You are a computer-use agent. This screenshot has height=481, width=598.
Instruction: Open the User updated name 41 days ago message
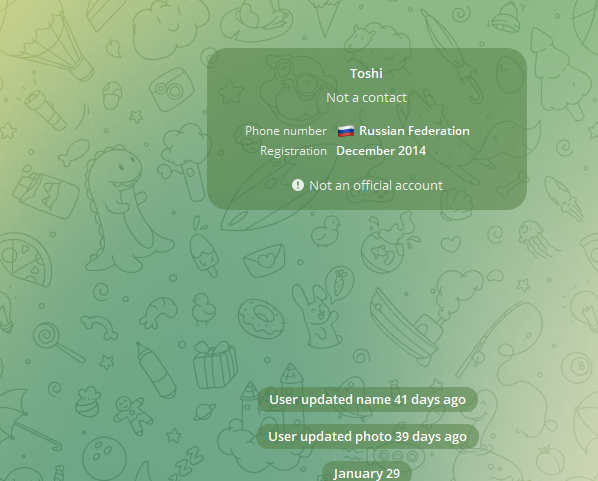pyautogui.click(x=367, y=399)
